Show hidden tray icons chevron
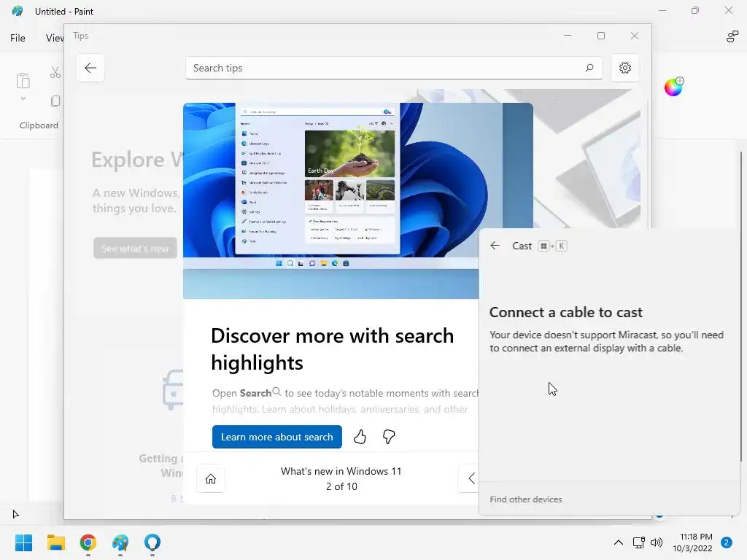 pyautogui.click(x=619, y=542)
